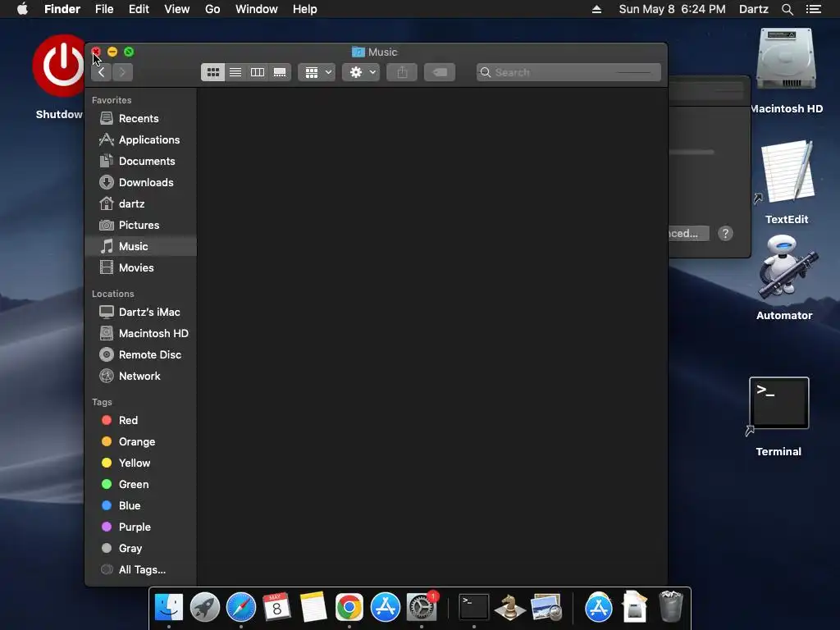Filter by the Purple tag

click(140, 527)
